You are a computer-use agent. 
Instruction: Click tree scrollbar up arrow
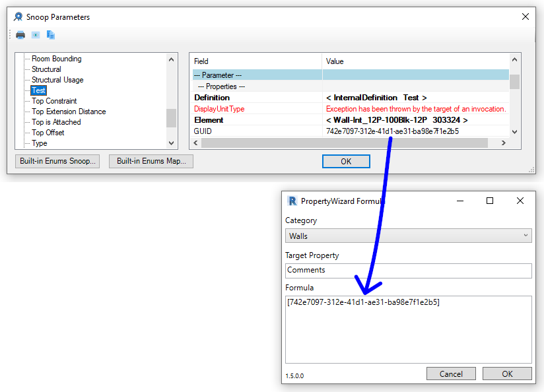[171, 59]
